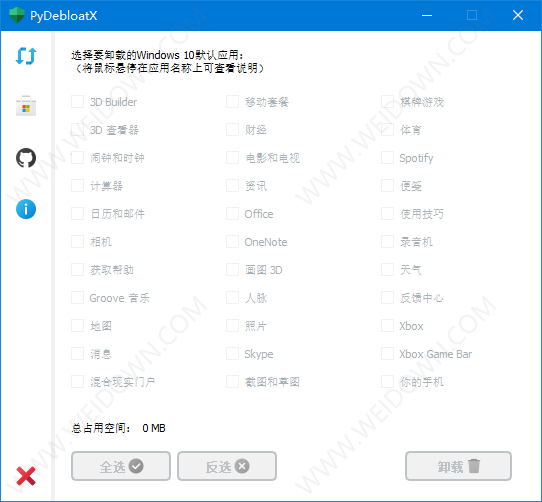The width and height of the screenshot is (542, 502).
Task: Toggle the Xbox checkbox
Action: [x=387, y=326]
